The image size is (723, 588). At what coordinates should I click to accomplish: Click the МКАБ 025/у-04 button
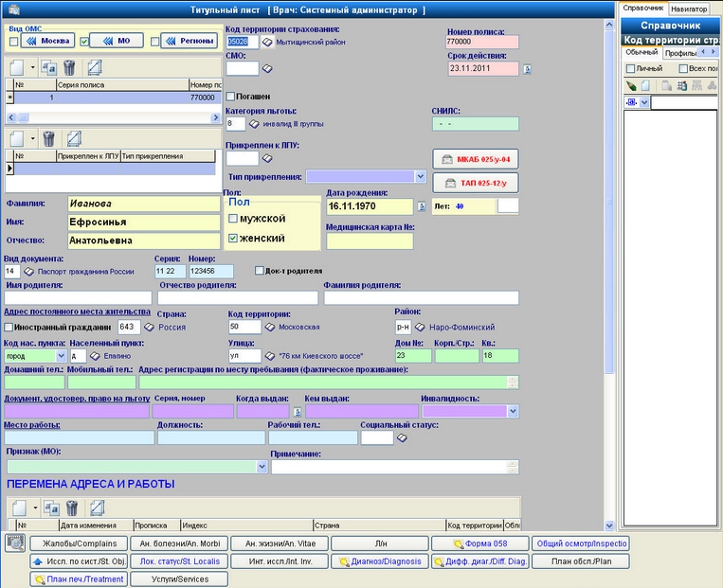(x=474, y=159)
